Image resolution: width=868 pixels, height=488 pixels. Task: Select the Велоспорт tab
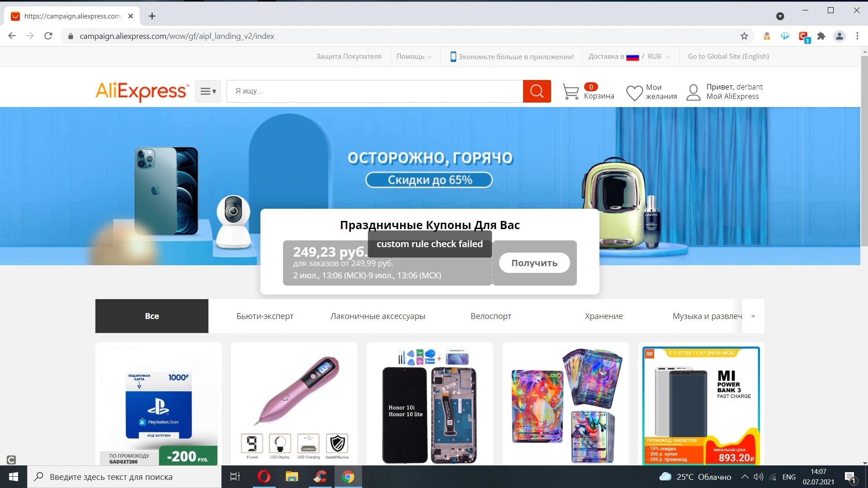point(491,316)
